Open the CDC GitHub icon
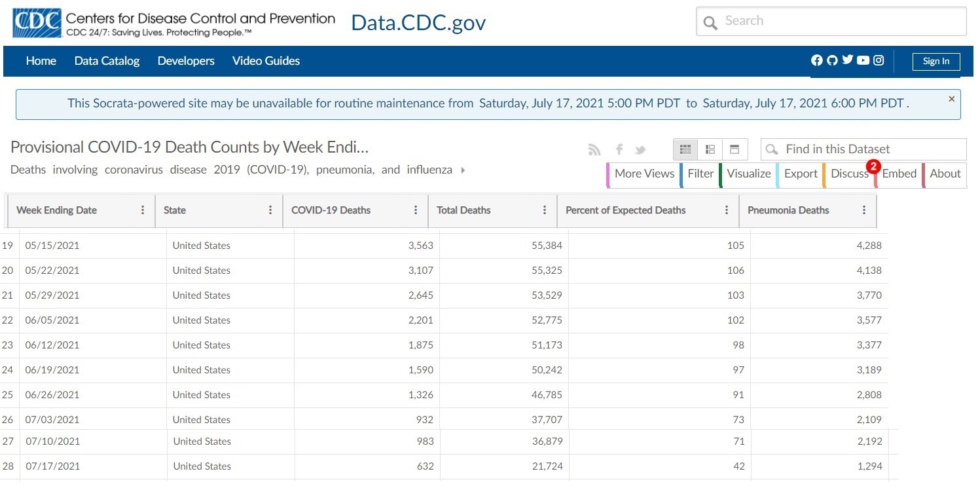 pos(832,60)
